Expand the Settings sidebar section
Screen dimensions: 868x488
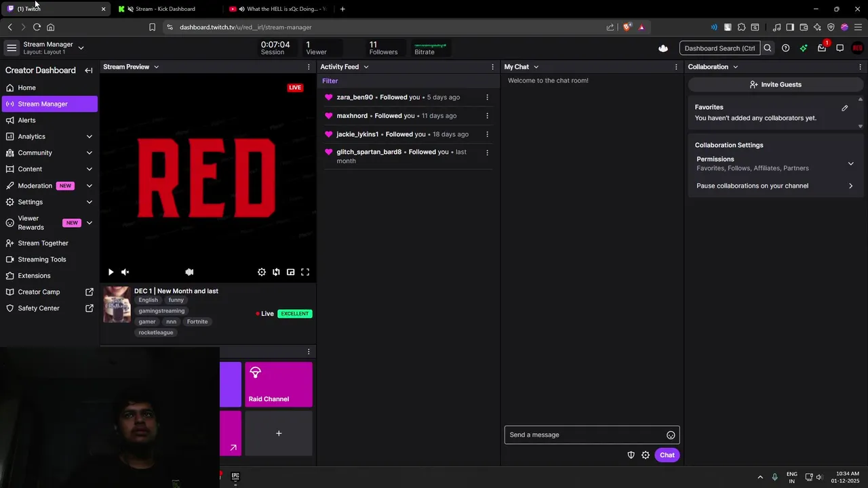click(x=90, y=202)
